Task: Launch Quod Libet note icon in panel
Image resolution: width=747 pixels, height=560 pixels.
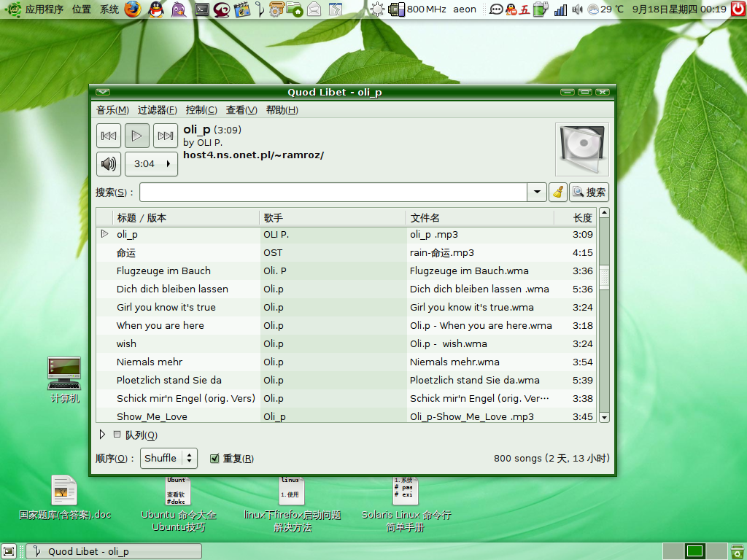Action: coord(260,9)
